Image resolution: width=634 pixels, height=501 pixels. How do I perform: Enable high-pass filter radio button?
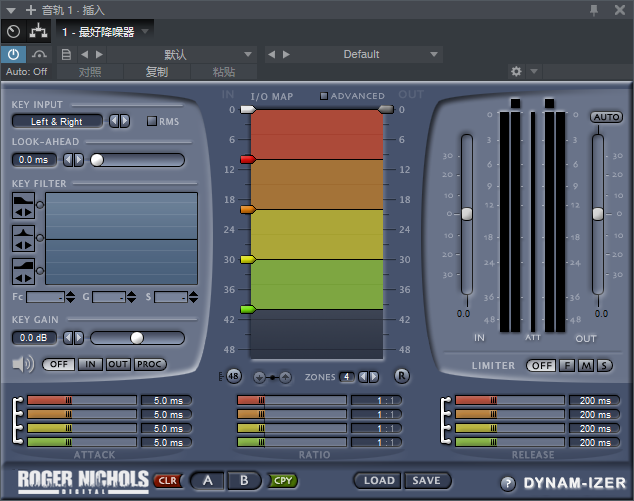(40, 271)
